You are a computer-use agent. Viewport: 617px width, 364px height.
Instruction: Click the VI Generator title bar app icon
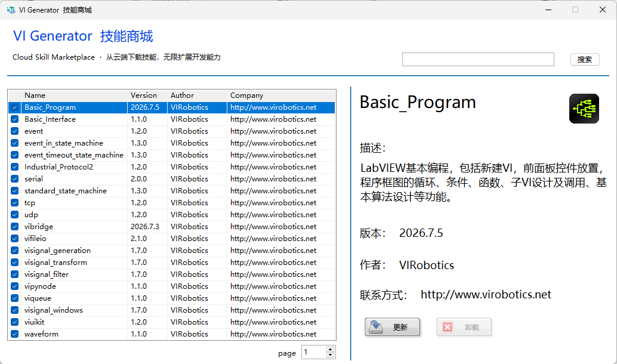11,10
